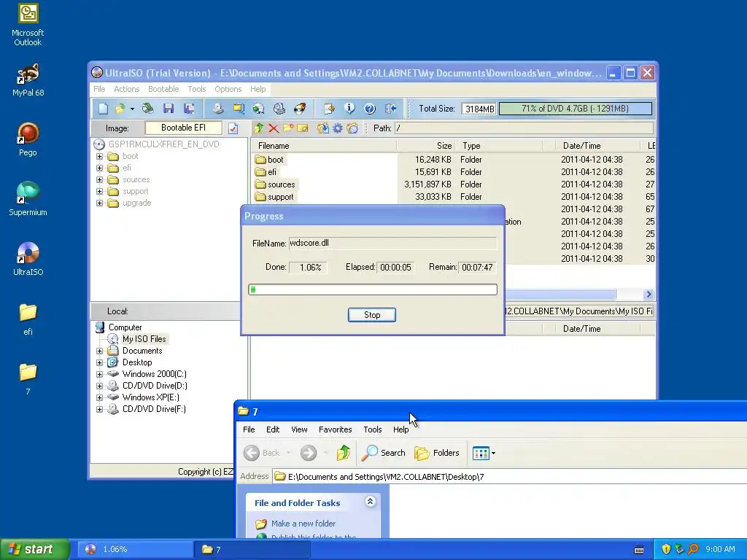This screenshot has height=560, width=747.
Task: Click the Open CD/DVD toolbar icon
Action: click(x=147, y=109)
